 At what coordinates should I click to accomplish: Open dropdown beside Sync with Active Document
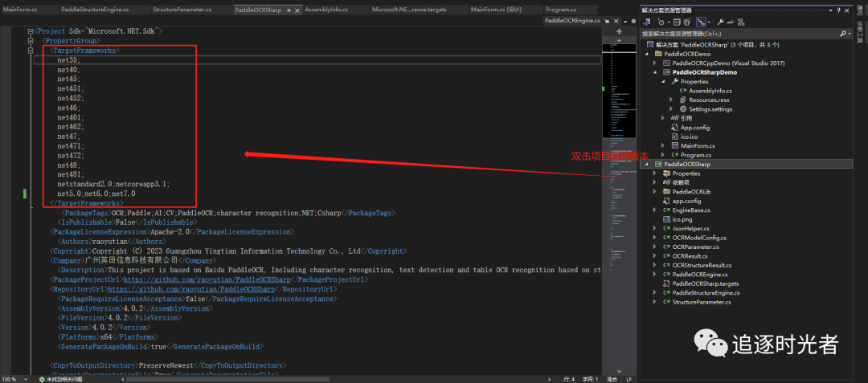pos(709,22)
